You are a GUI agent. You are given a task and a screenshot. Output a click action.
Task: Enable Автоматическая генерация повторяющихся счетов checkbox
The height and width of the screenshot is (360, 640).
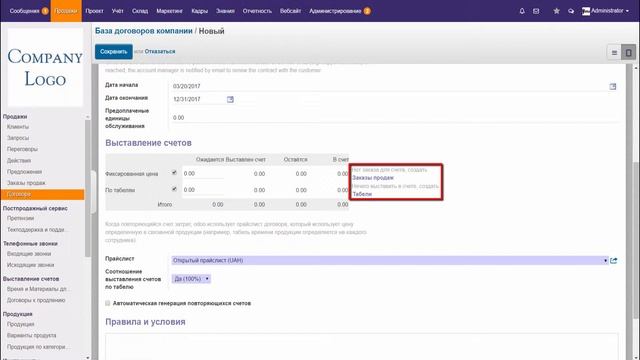pos(108,303)
